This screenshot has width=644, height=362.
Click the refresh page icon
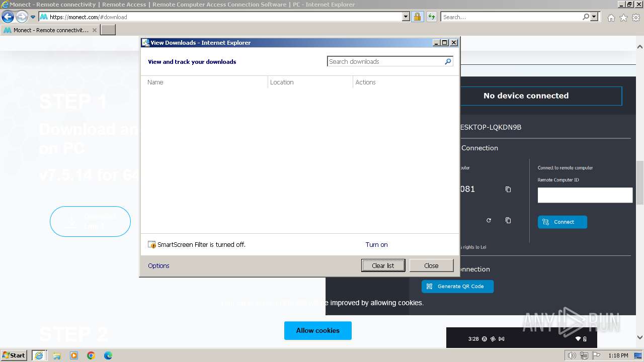pos(432,17)
